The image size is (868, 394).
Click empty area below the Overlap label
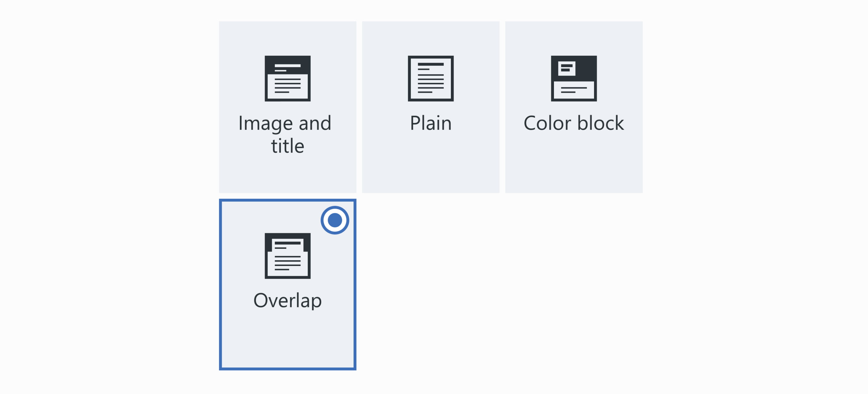pos(288,340)
